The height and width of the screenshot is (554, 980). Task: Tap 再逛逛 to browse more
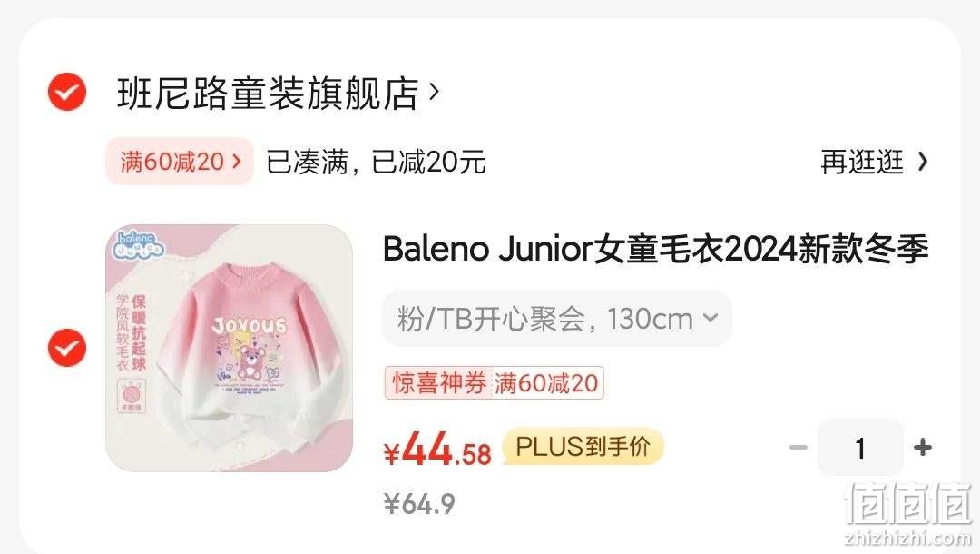[x=862, y=162]
